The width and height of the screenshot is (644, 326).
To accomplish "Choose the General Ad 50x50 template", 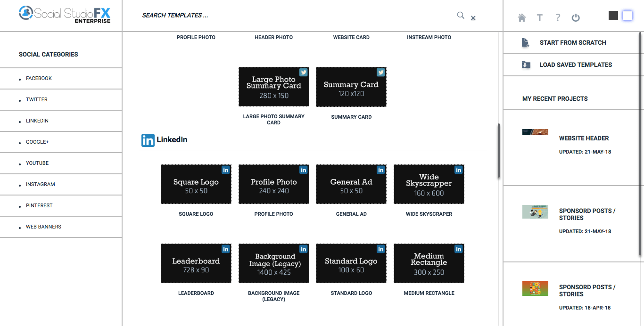I will coord(351,184).
